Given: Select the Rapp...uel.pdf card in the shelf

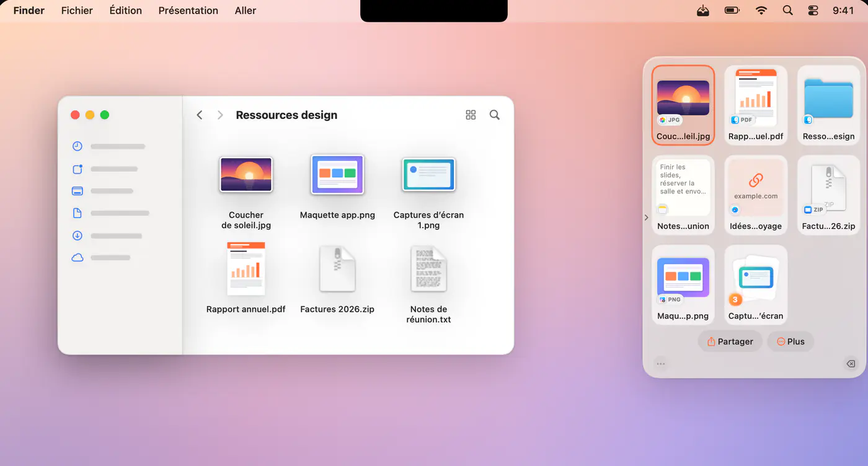Looking at the screenshot, I should point(756,105).
